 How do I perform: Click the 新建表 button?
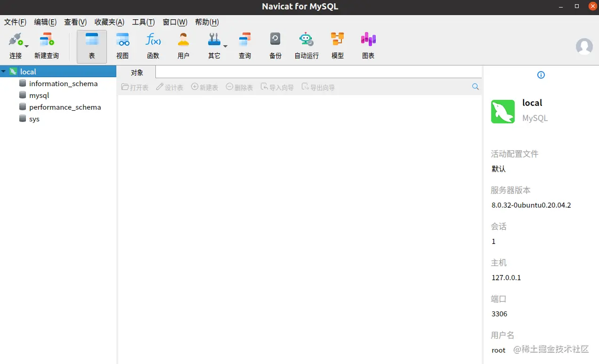click(x=204, y=87)
